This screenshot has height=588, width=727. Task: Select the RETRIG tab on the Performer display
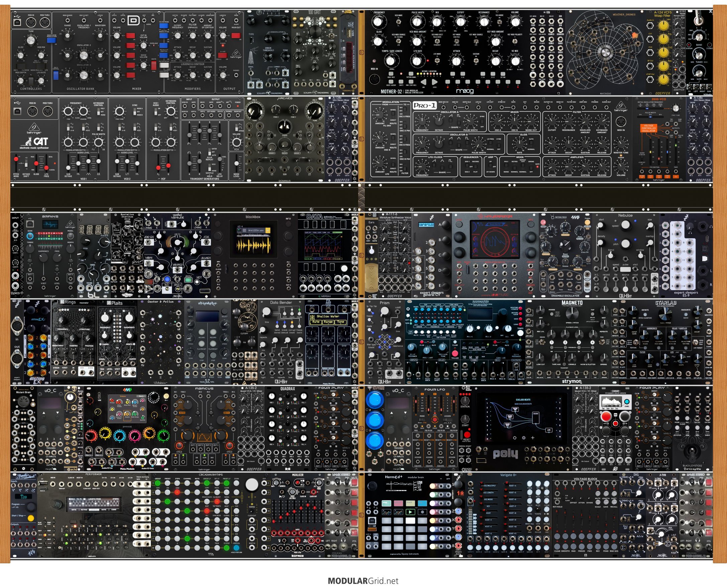coord(84,509)
